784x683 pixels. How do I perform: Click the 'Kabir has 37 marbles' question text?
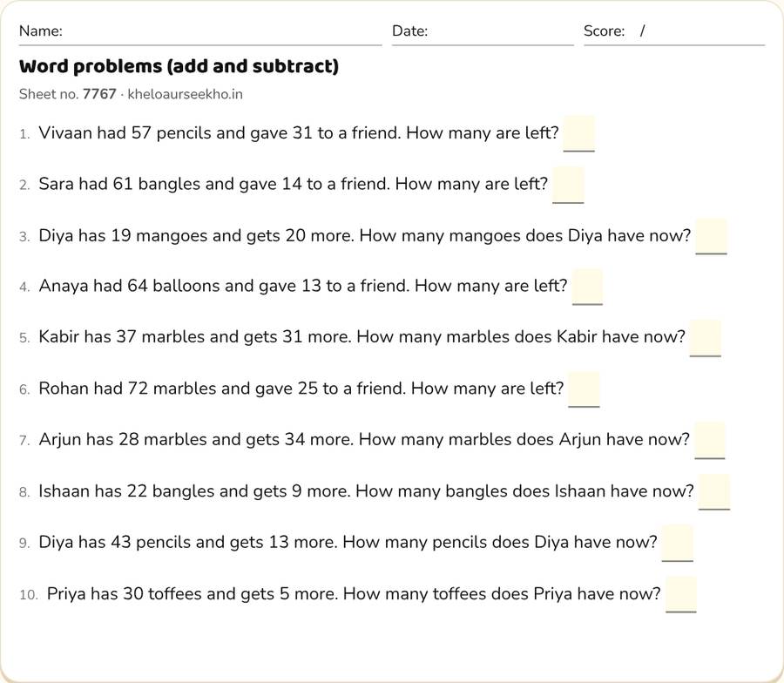pyautogui.click(x=362, y=337)
